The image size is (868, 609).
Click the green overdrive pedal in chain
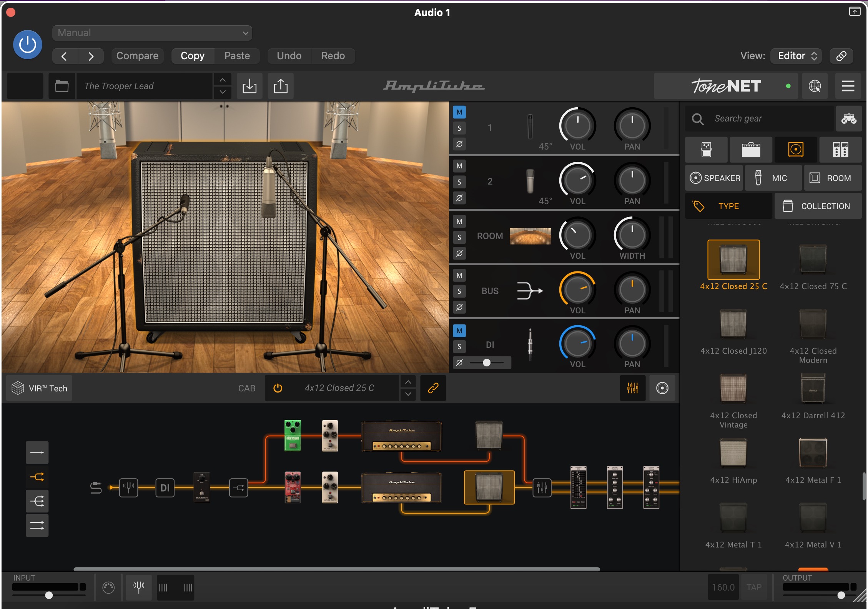coord(293,435)
